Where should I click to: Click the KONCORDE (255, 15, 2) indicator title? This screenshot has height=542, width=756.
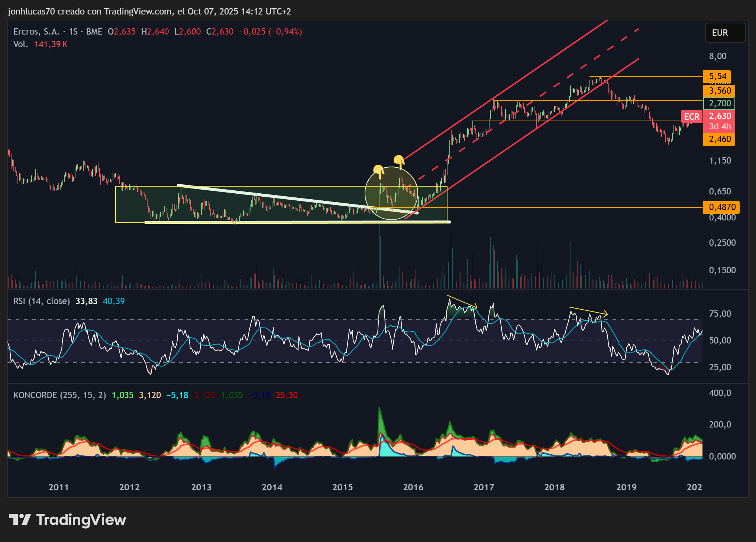(x=59, y=395)
